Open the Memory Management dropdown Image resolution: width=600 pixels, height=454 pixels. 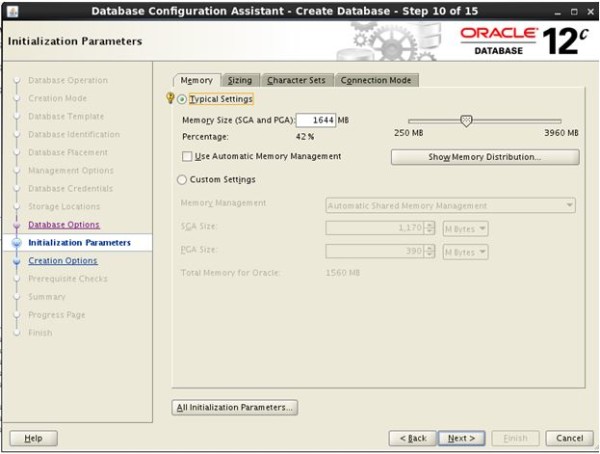(450, 205)
